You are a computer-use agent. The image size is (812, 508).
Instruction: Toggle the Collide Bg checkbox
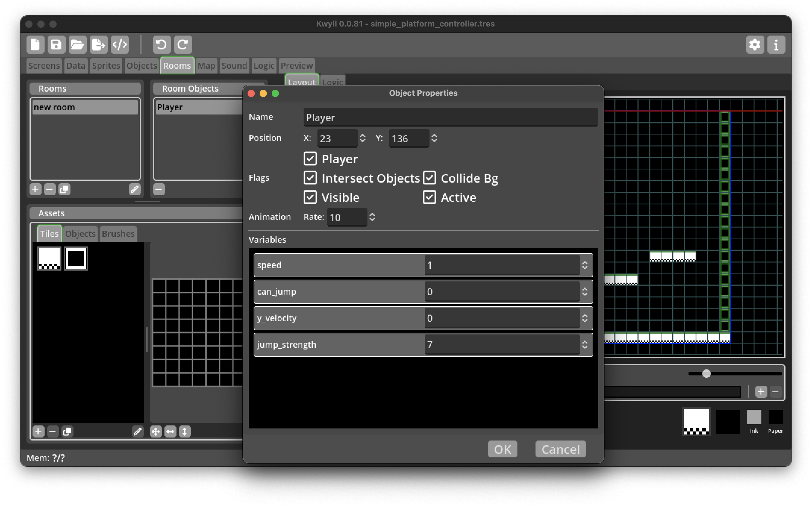[x=429, y=178]
